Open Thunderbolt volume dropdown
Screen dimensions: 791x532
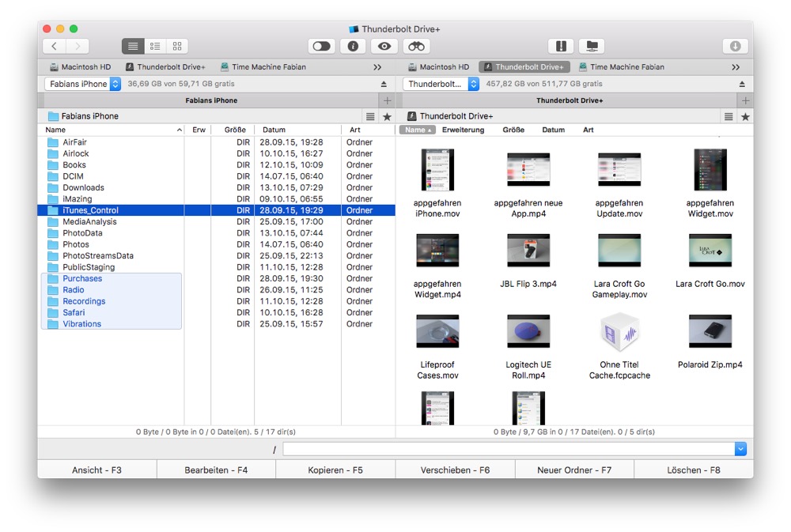pyautogui.click(x=441, y=84)
